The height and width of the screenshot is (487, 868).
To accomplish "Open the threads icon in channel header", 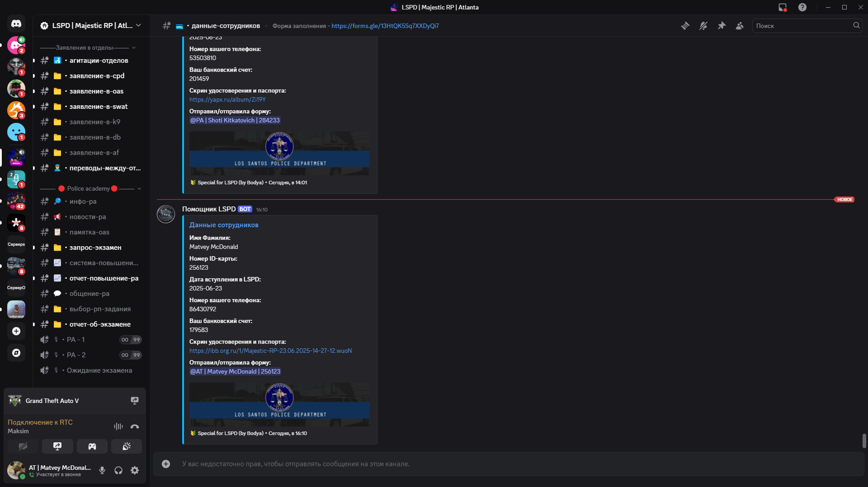I will click(x=685, y=26).
